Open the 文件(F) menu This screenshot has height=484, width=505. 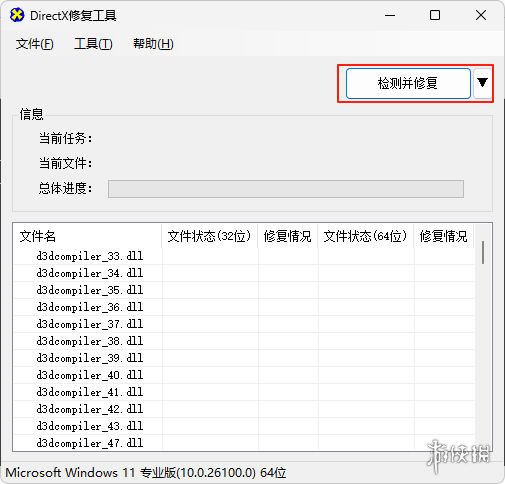34,44
